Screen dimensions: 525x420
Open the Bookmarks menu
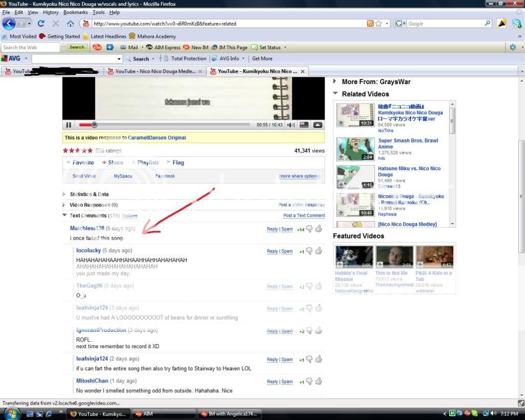(75, 12)
